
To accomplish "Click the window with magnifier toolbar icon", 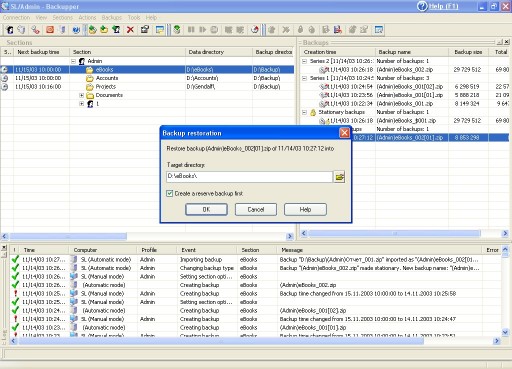I will (379, 30).
